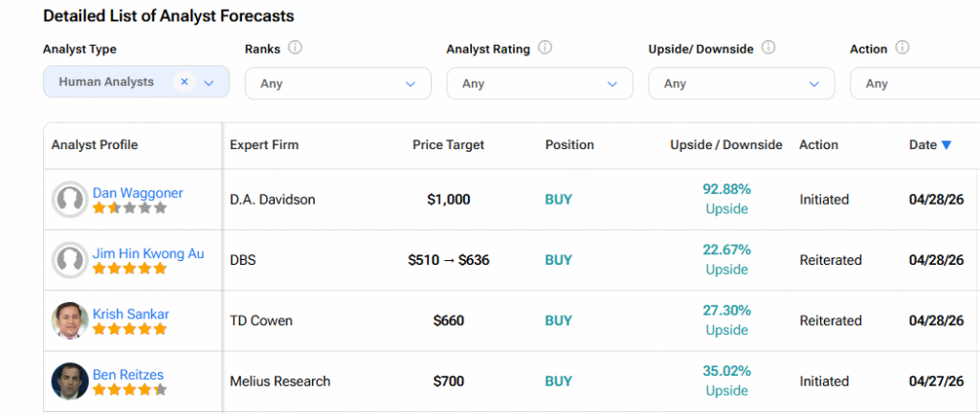
Task: Visit Krish Sankar's profile link
Action: point(131,314)
